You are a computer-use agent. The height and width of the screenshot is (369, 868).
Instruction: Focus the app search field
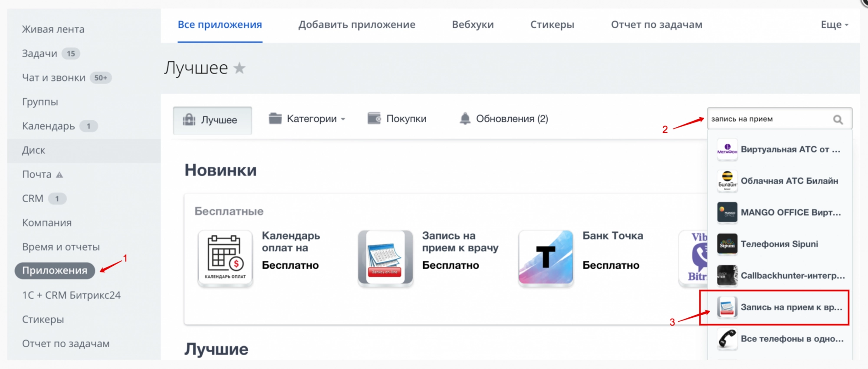pos(768,119)
